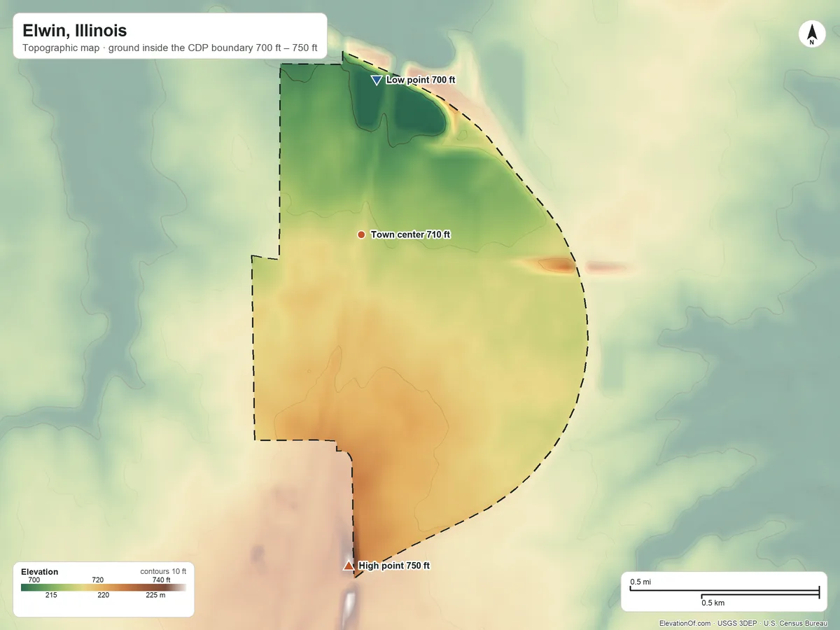840x630 pixels.
Task: Click the blue low point triangle marker
Action: pyautogui.click(x=377, y=80)
